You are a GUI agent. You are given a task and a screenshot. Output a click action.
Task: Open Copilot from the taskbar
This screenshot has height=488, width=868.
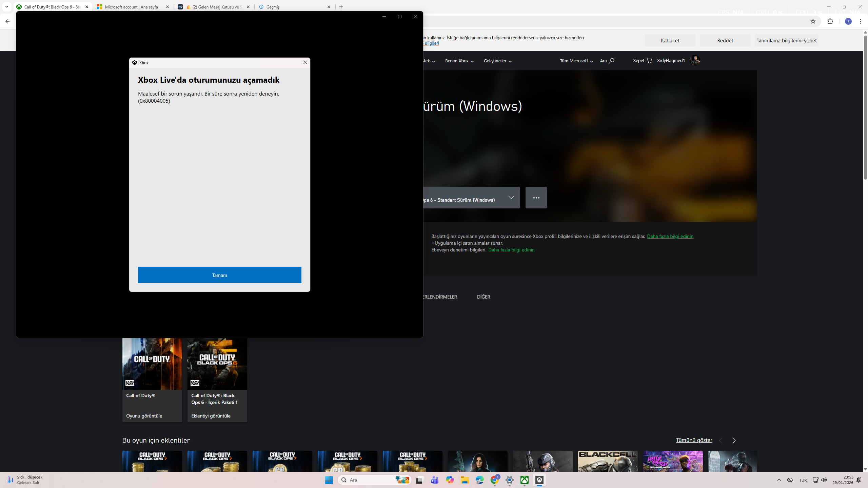[x=450, y=480]
